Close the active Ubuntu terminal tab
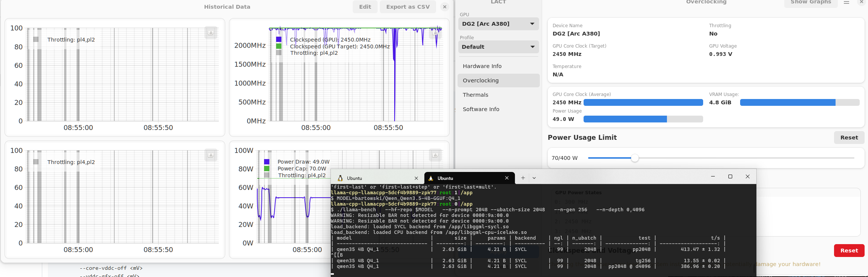868x277 pixels. (x=507, y=178)
